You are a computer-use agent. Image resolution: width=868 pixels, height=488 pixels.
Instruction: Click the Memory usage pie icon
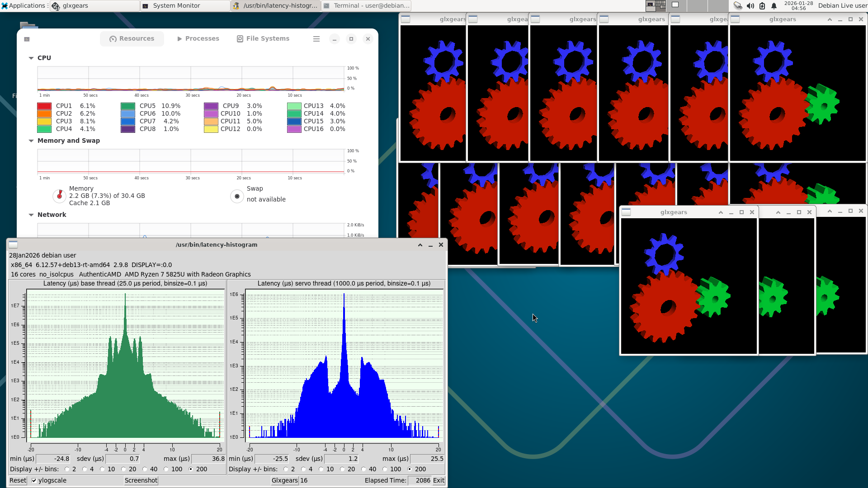coord(59,196)
